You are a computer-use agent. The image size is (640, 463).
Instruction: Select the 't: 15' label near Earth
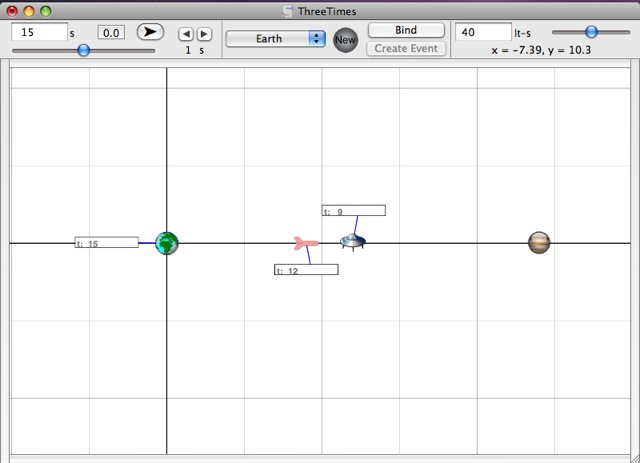tap(106, 243)
